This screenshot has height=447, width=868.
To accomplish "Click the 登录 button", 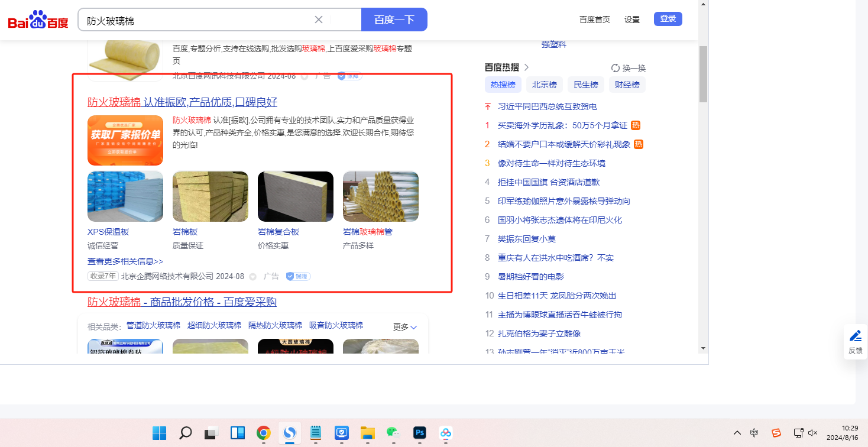I will click(668, 19).
